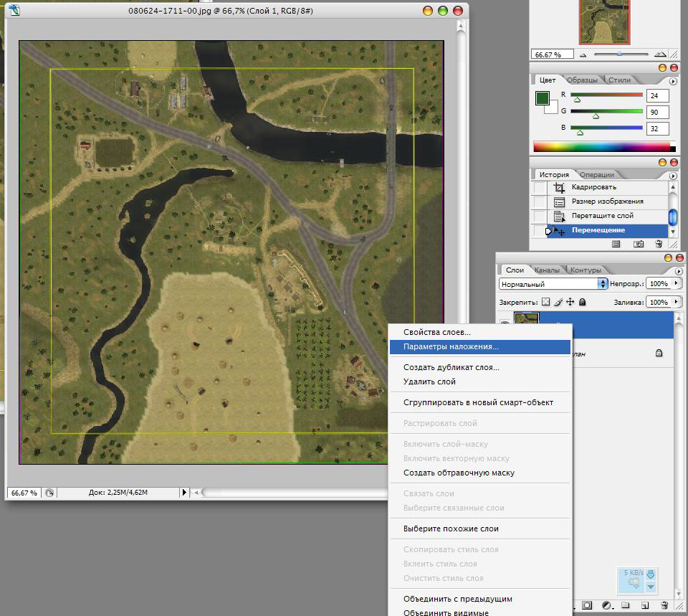Choose 'Выберите похожие слои' menu item
This screenshot has width=688, height=616.
pyautogui.click(x=480, y=529)
